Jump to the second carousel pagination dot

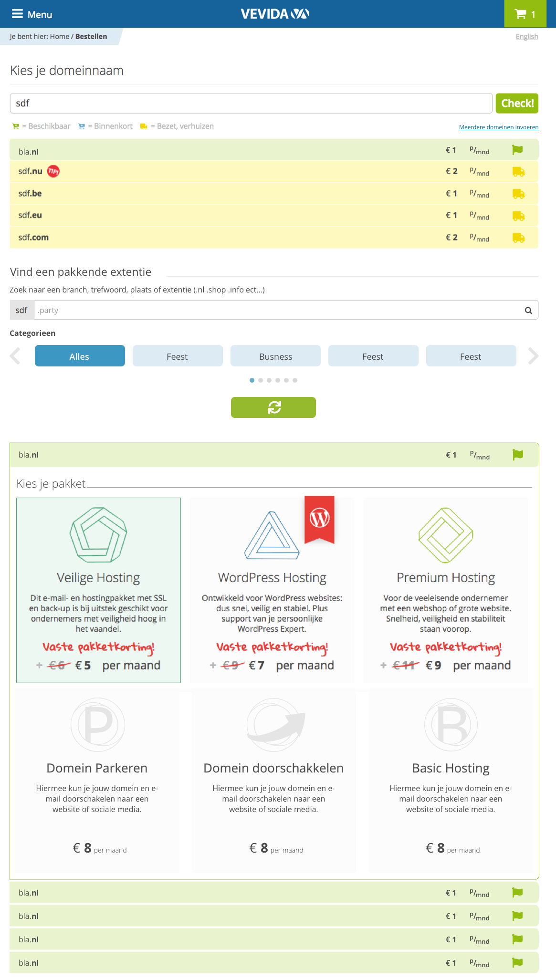click(261, 380)
